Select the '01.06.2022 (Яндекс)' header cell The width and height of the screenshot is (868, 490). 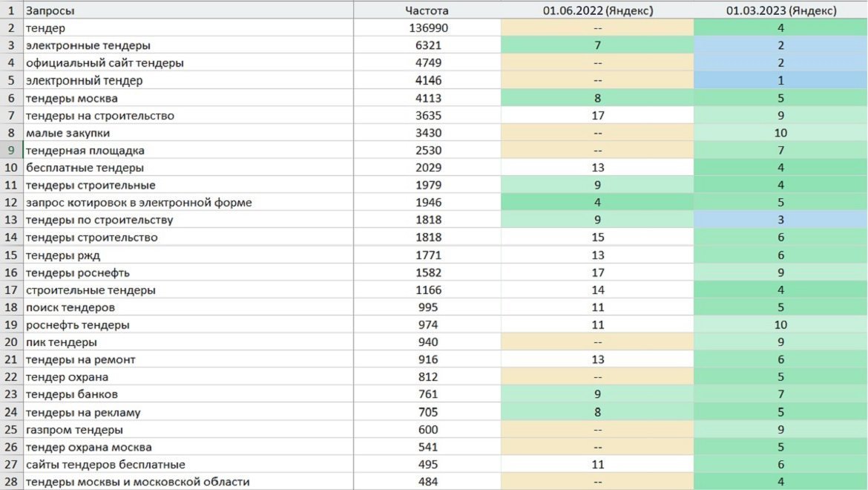pos(597,10)
